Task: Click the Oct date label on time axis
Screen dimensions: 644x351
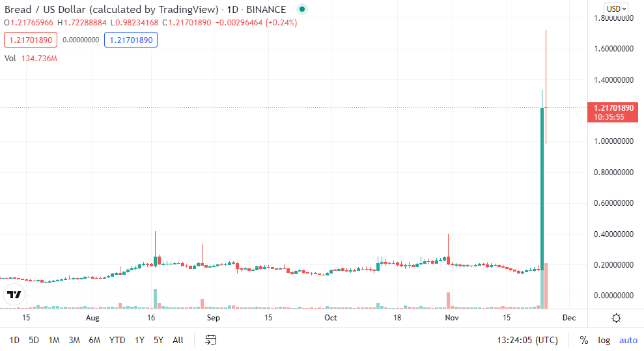Action: [331, 318]
